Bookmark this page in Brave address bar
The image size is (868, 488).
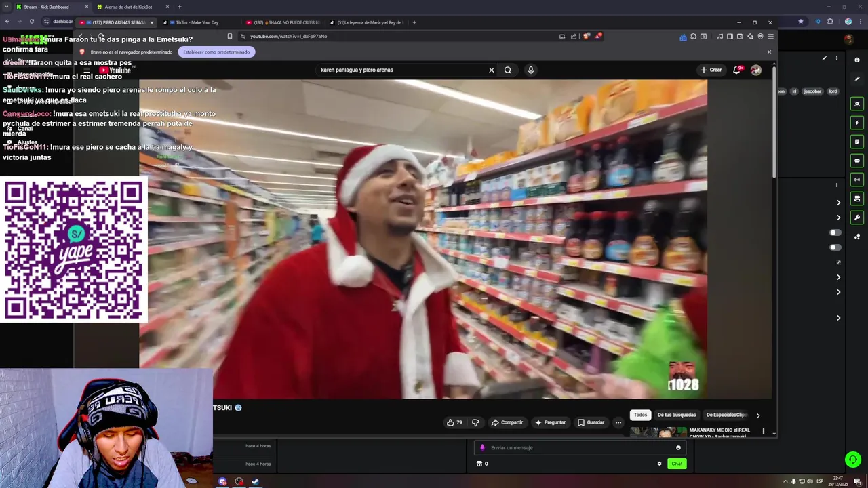230,36
